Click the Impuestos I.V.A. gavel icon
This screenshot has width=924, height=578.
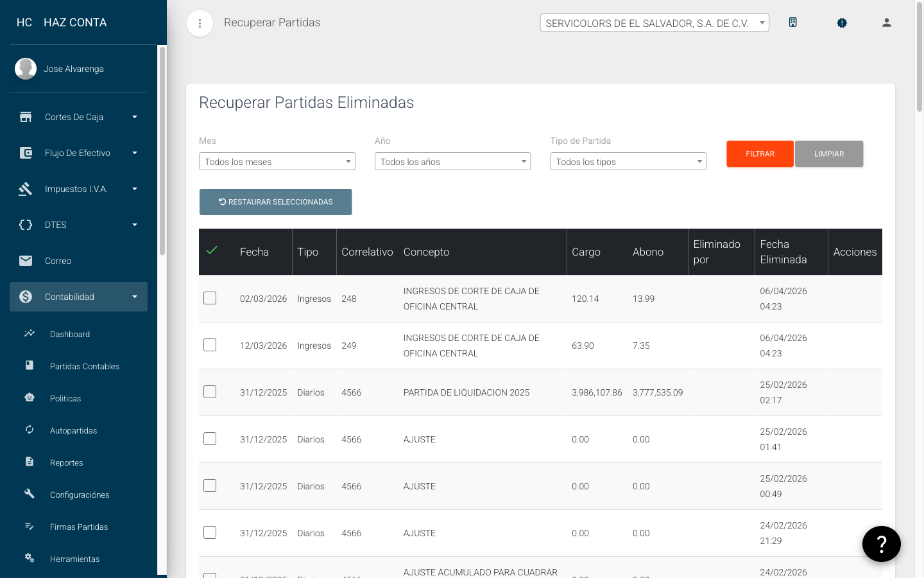click(x=26, y=189)
